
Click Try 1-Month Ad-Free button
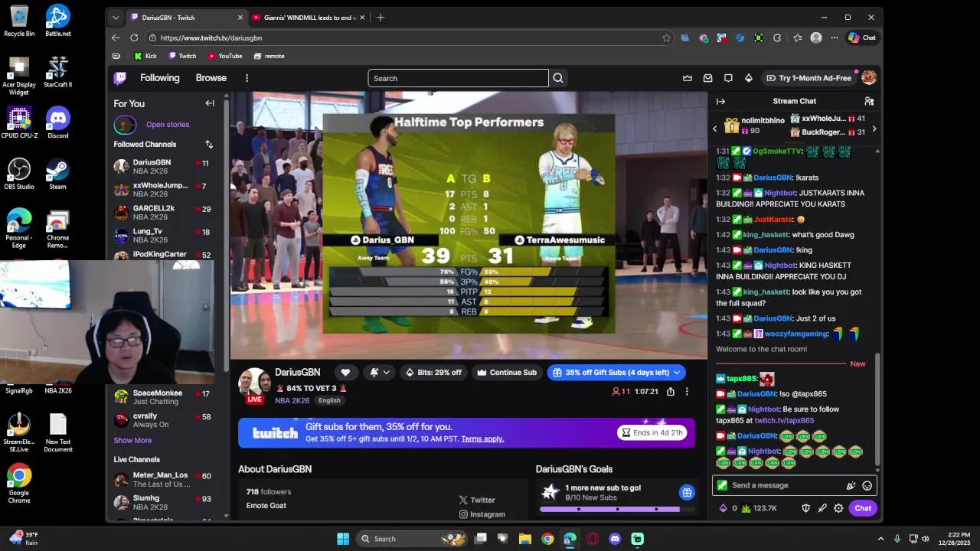pyautogui.click(x=808, y=78)
